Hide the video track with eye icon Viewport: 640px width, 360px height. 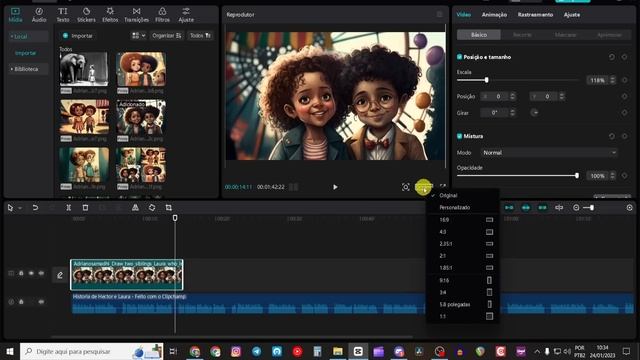[x=31, y=273]
